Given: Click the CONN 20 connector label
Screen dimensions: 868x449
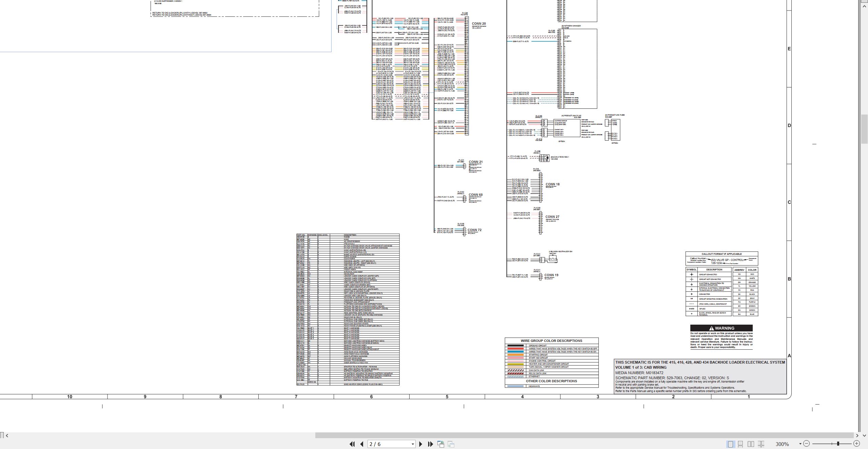Looking at the screenshot, I should (479, 24).
